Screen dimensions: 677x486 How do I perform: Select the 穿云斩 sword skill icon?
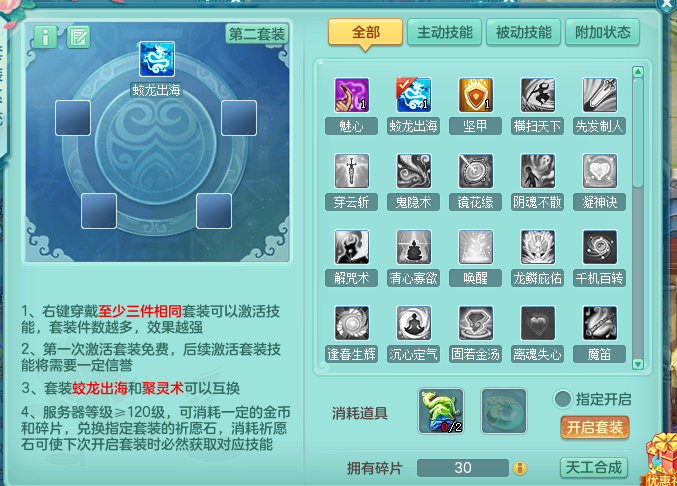pyautogui.click(x=352, y=171)
